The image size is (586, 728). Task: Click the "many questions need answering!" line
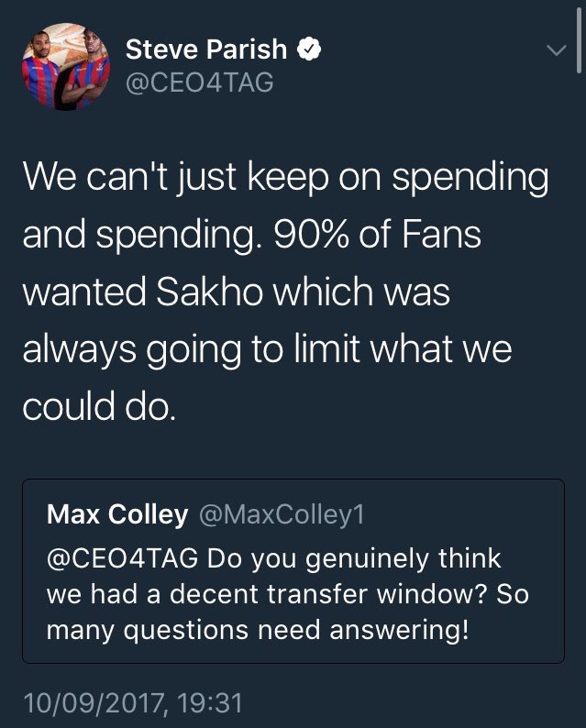coord(257,630)
